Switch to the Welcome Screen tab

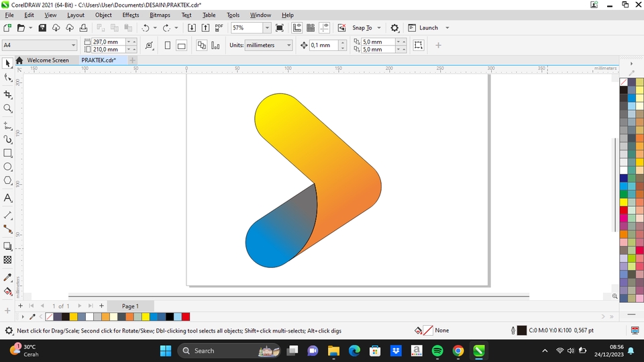[48, 60]
